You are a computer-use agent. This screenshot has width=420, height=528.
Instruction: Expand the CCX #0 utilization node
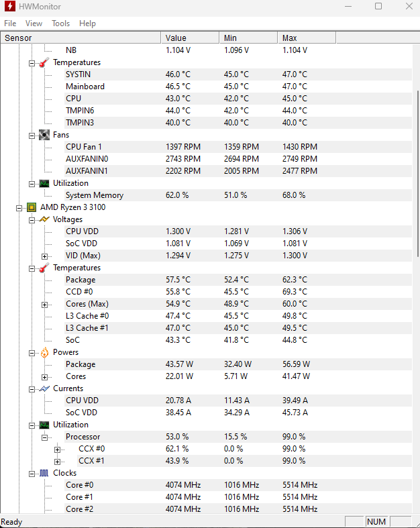pos(57,450)
